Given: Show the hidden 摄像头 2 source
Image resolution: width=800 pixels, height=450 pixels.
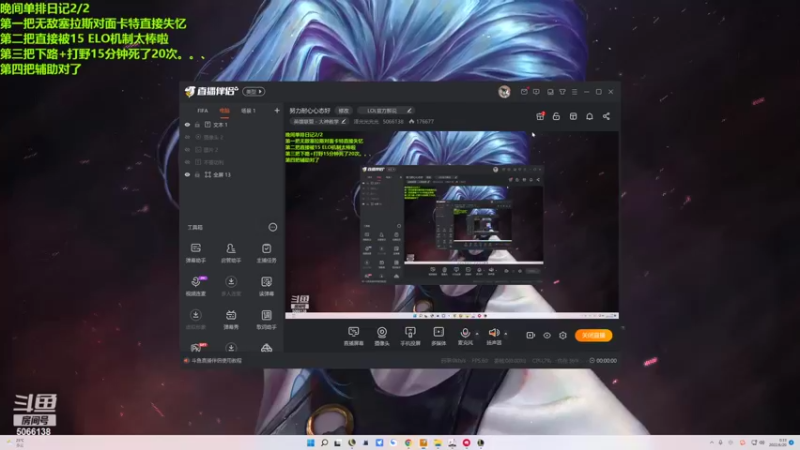Looking at the screenshot, I should coord(187,137).
